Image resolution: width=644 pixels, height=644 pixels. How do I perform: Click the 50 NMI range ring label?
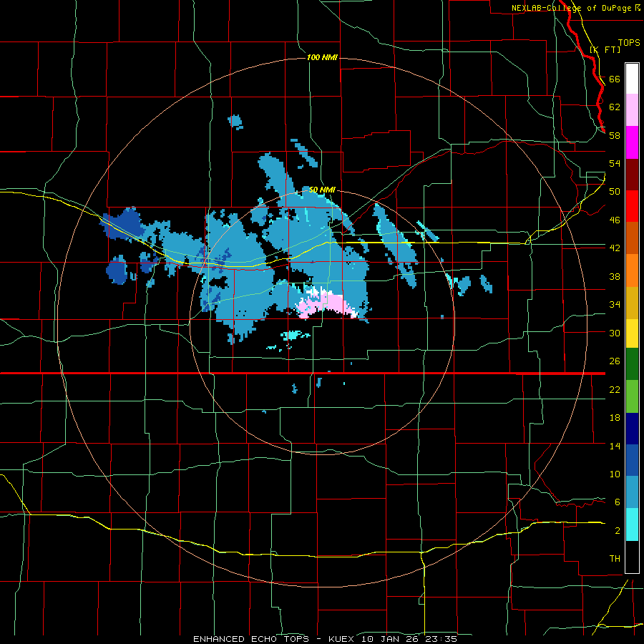point(322,190)
